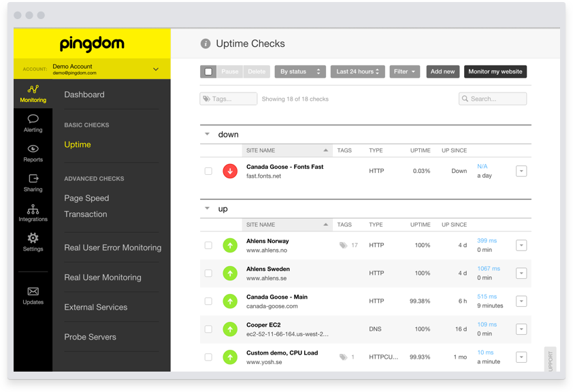The height and width of the screenshot is (392, 573).
Task: Expand the Demo Account switcher chevron
Action: point(156,69)
